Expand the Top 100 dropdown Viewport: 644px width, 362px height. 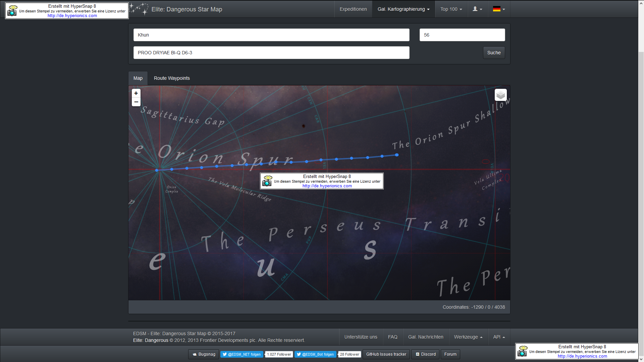point(451,9)
